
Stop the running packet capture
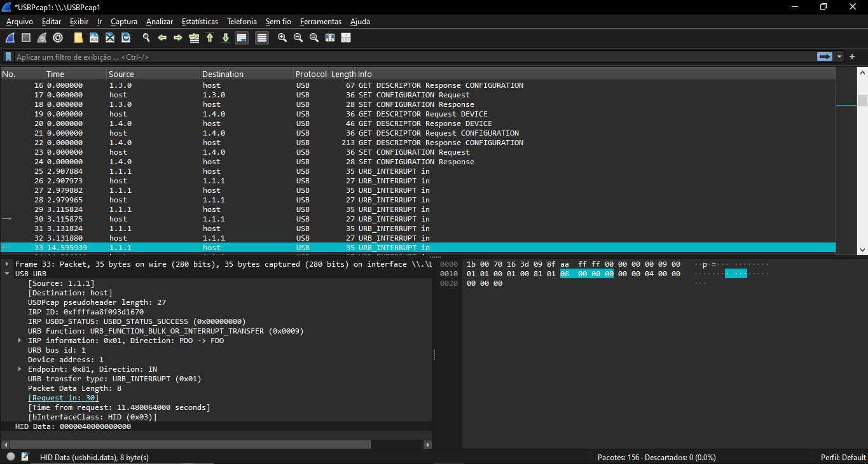pyautogui.click(x=26, y=38)
